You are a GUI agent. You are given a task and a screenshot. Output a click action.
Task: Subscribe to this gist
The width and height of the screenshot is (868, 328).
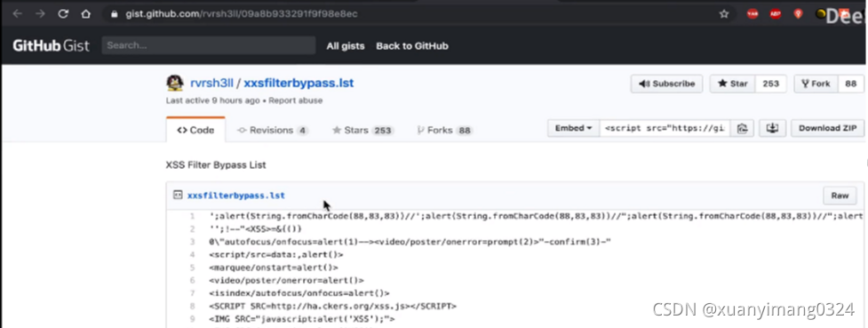[x=666, y=84]
